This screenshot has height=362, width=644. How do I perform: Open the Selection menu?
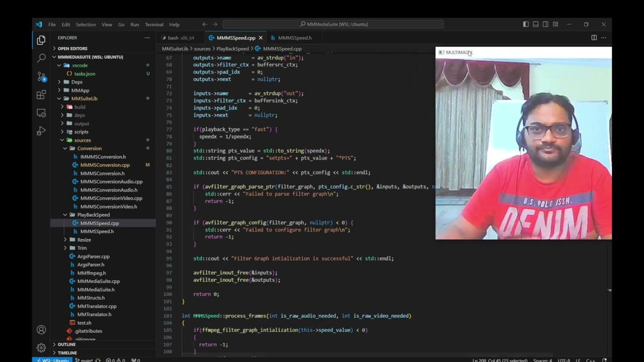coord(86,24)
